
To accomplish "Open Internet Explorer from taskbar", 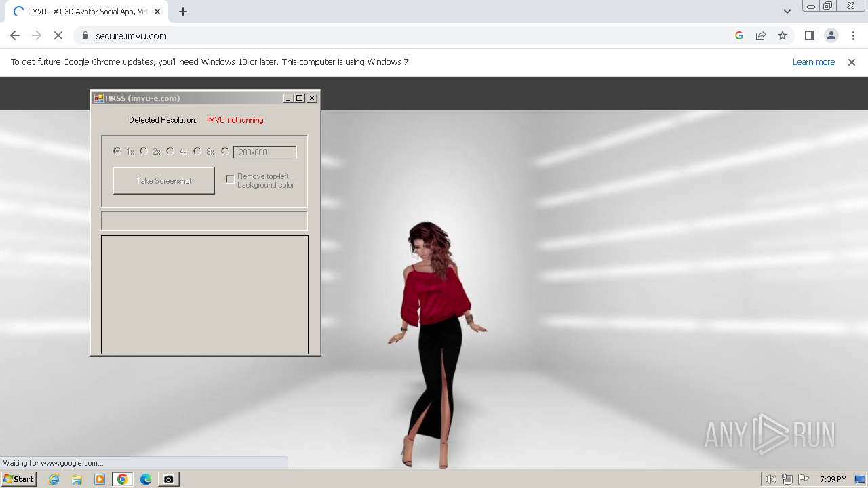I will pyautogui.click(x=54, y=479).
